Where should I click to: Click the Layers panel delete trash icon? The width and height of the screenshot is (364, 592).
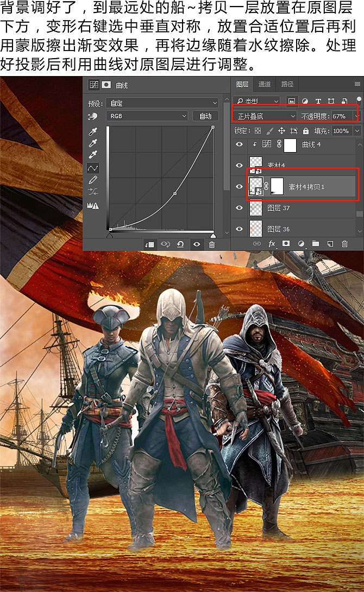pos(344,243)
